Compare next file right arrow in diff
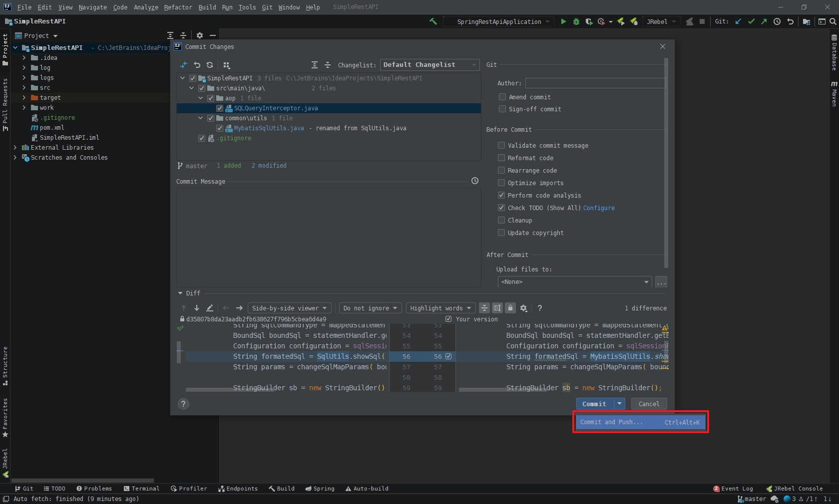 (239, 308)
